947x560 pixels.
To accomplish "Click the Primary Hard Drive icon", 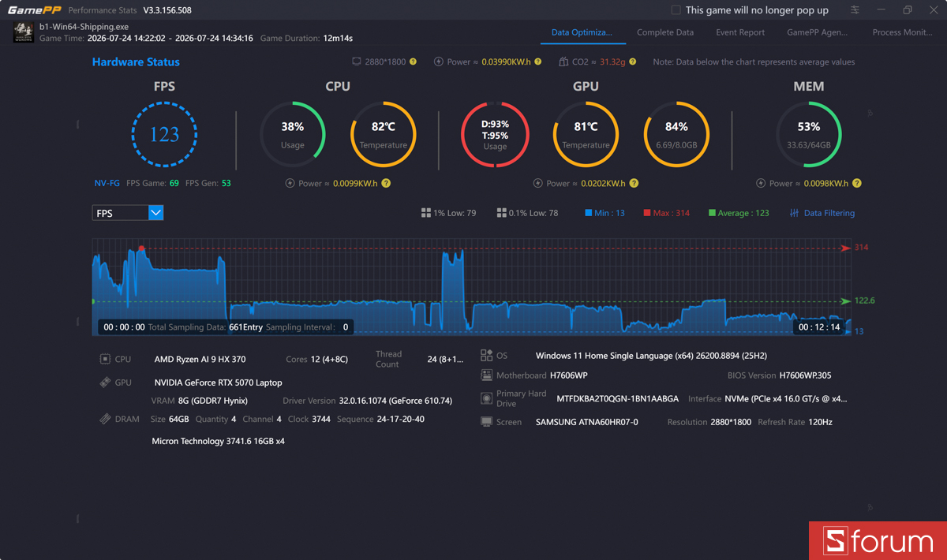I will click(486, 399).
